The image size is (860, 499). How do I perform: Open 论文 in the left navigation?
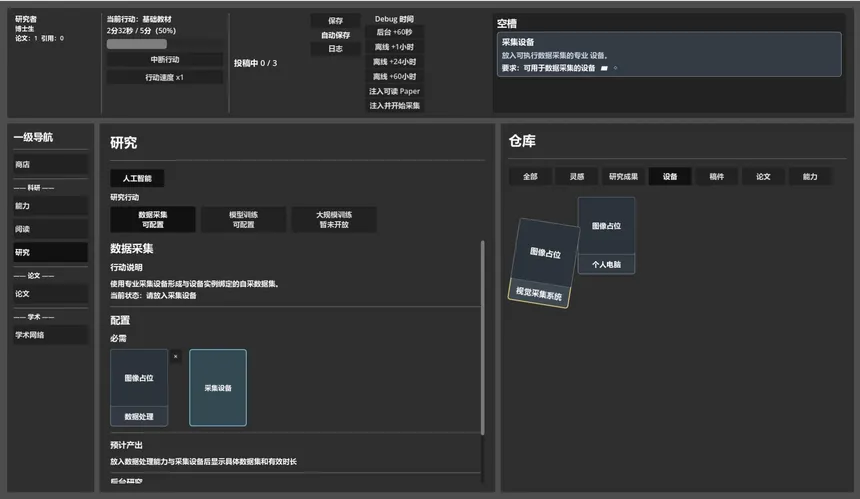click(50, 294)
